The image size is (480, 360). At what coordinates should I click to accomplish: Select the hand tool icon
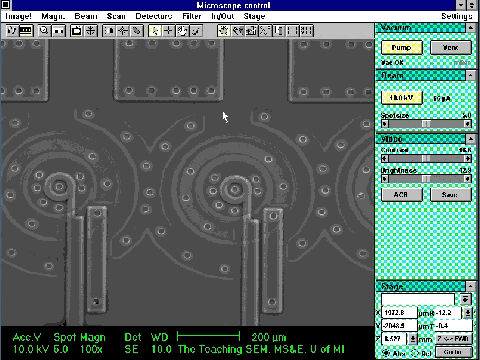coord(182,31)
